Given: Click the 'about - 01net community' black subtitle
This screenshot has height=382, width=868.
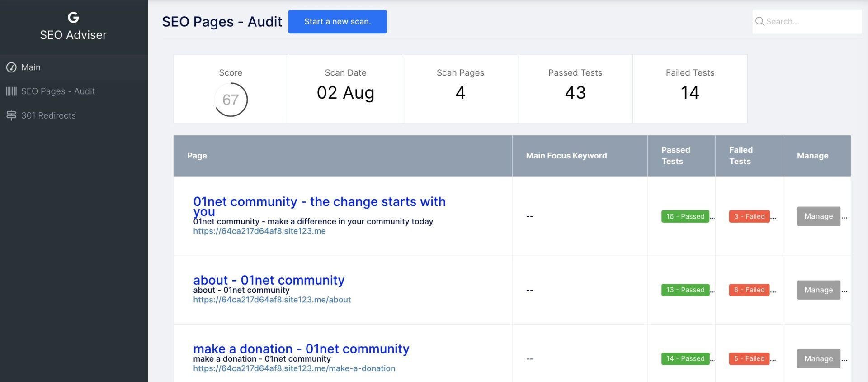Looking at the screenshot, I should click(x=241, y=290).
